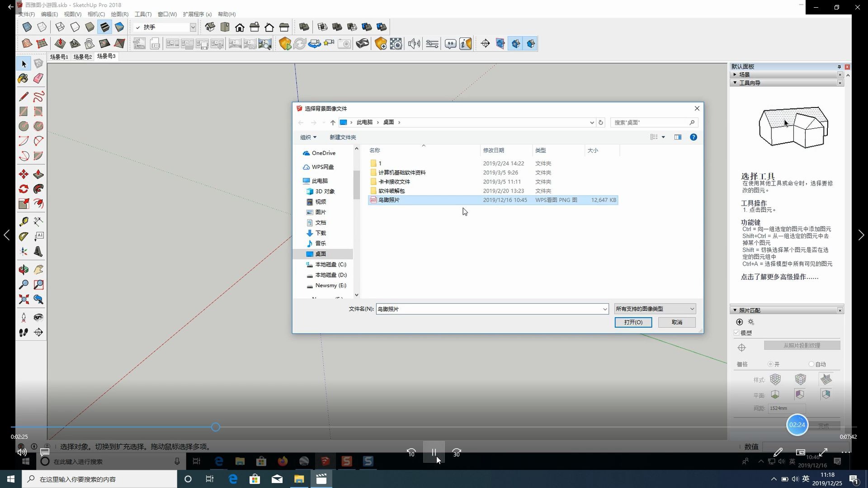
Task: Select the 3D Text tool
Action: pyautogui.click(x=38, y=252)
